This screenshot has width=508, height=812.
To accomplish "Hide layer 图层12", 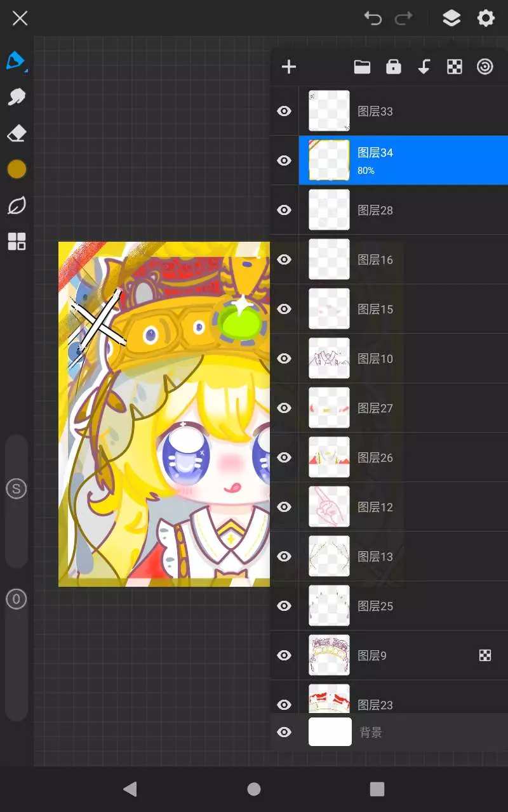I will pyautogui.click(x=284, y=507).
